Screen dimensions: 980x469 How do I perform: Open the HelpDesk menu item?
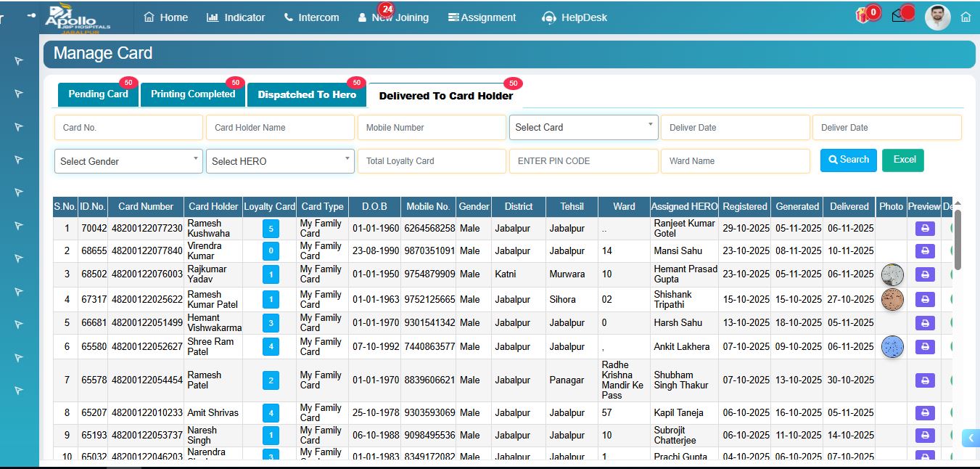point(575,17)
